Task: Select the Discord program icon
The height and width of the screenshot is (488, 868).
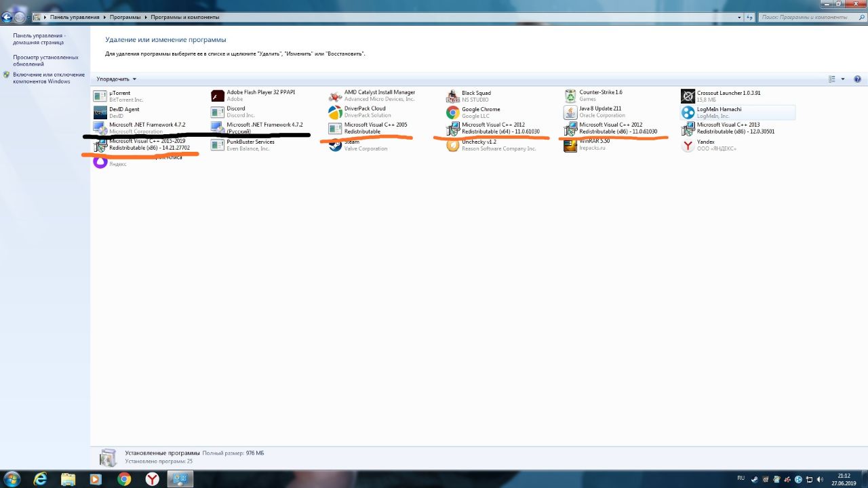Action: (218, 112)
